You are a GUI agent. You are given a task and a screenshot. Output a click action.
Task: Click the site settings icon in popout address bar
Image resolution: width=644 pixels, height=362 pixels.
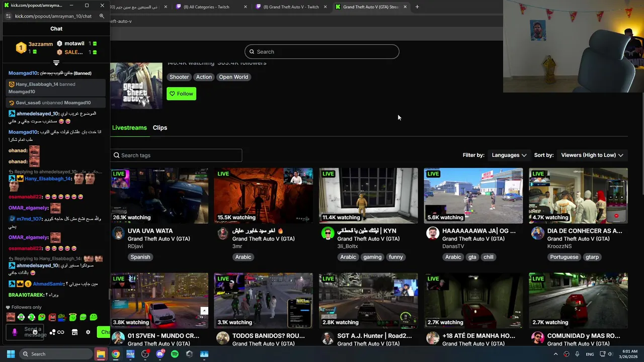(8, 16)
